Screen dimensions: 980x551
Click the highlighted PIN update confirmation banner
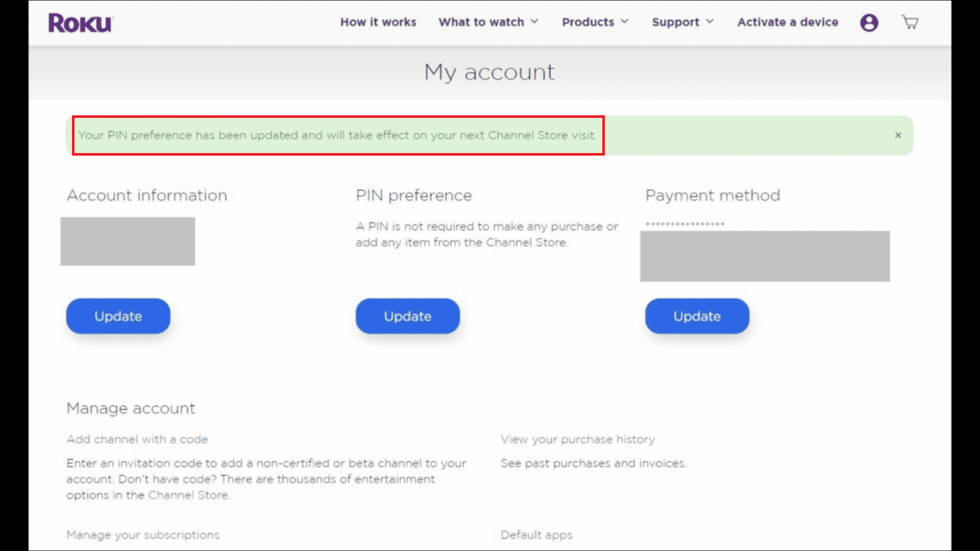(337, 135)
